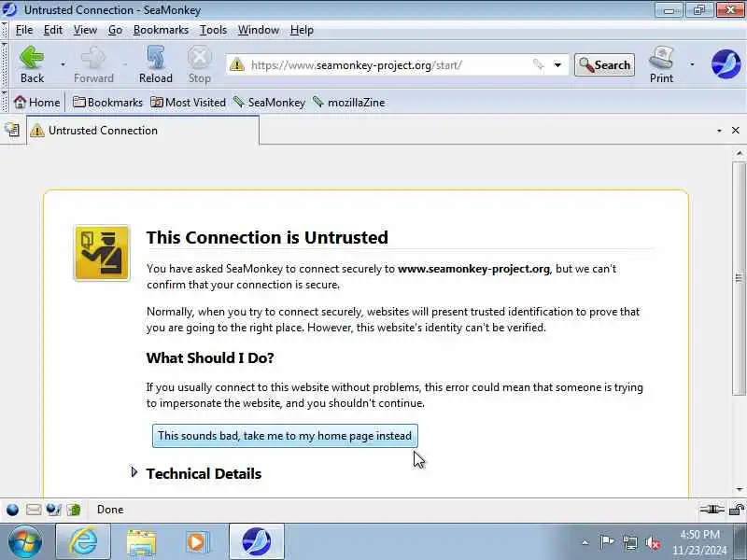Open the Window menu

[259, 30]
